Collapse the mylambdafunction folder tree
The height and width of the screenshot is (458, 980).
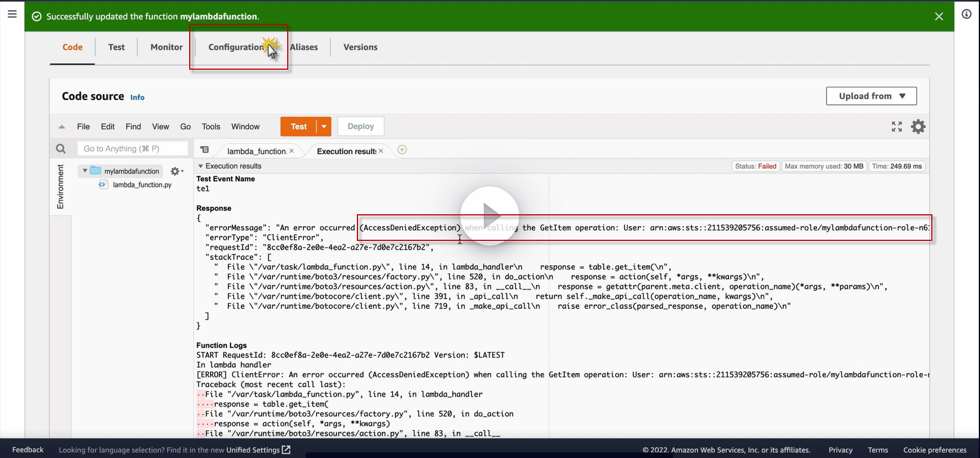pyautogui.click(x=85, y=171)
